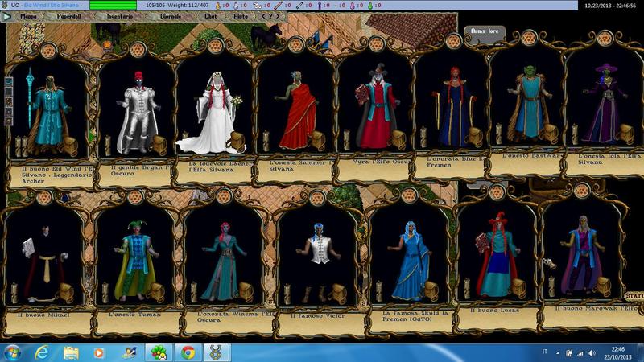
Task: Click the pink potion counter icon in title bar
Action: click(353, 6)
